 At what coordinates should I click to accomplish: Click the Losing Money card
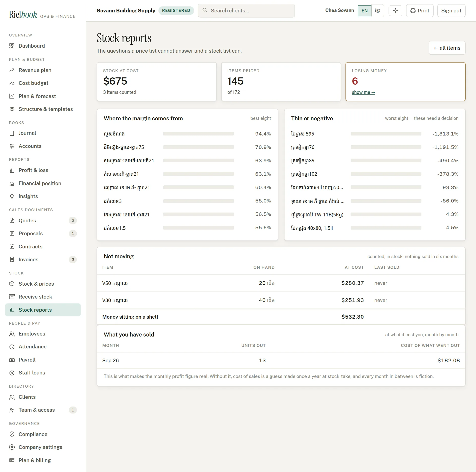point(405,82)
